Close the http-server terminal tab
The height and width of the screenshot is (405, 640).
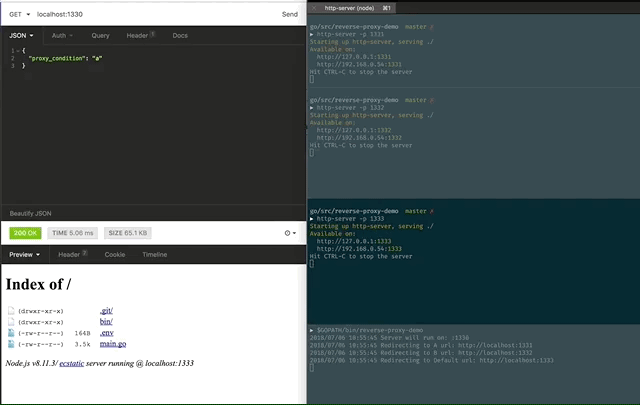316,7
